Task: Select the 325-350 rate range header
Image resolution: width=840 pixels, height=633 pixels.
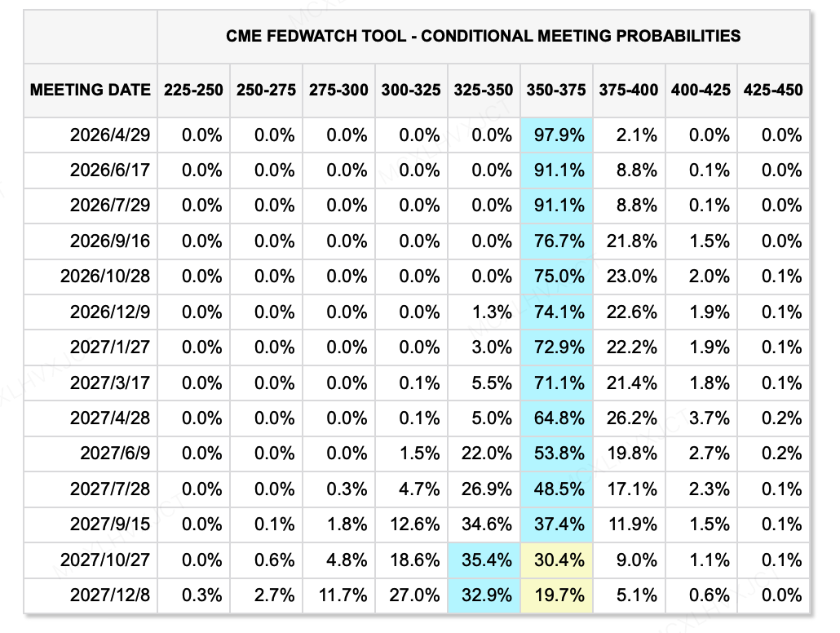Action: coord(484,90)
